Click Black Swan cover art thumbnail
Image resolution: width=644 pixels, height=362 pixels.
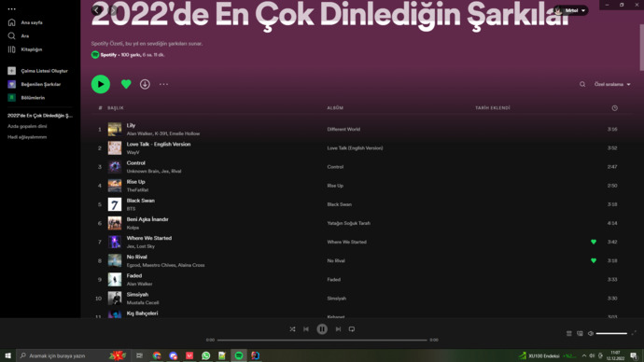click(x=115, y=204)
